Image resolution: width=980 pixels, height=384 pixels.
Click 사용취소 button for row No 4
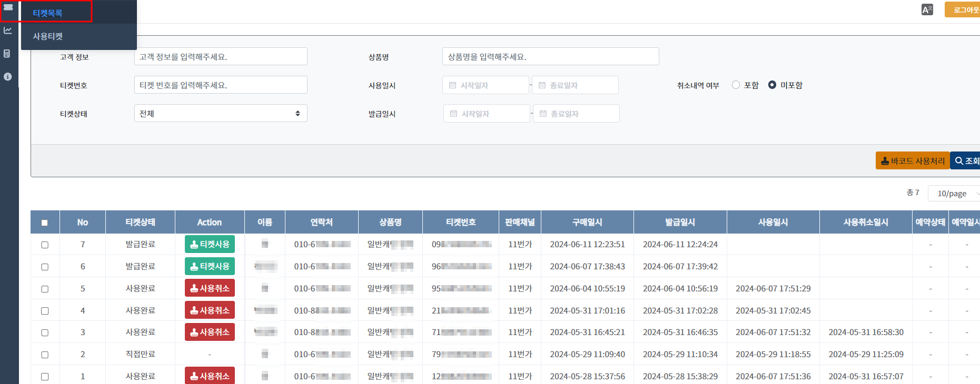[x=210, y=310]
